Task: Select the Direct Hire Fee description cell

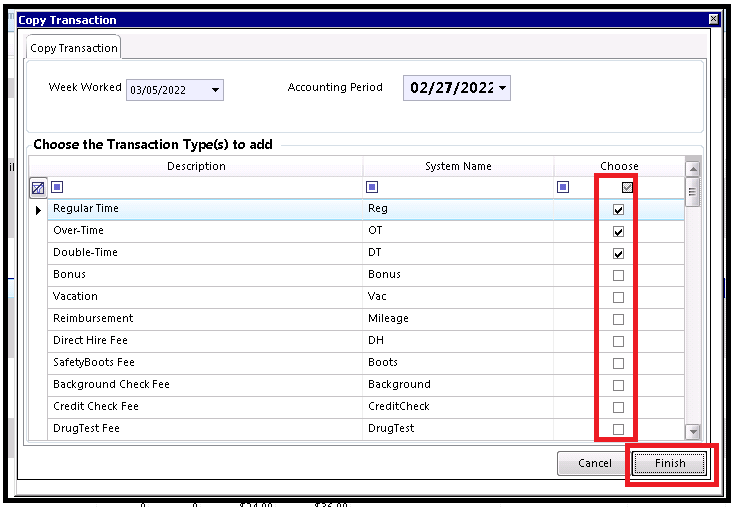Action: coord(205,342)
